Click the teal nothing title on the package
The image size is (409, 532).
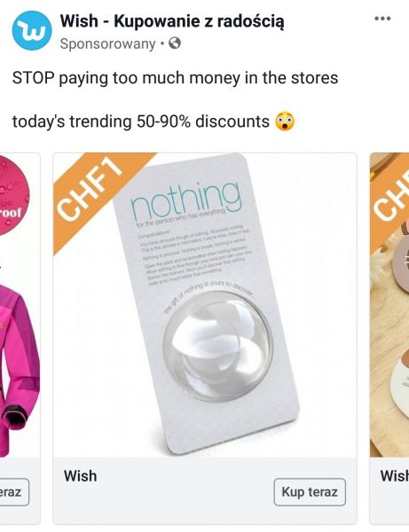(186, 201)
